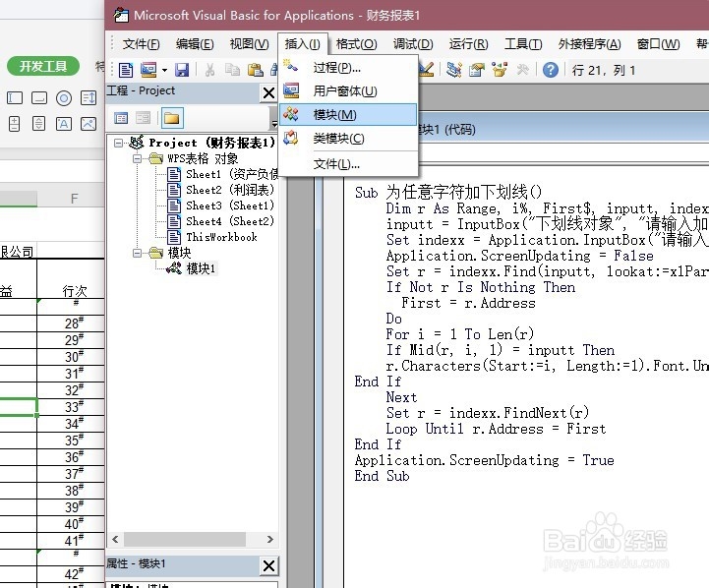Select Sheet2 (利润表) in project tree
The width and height of the screenshot is (709, 588).
point(220,190)
